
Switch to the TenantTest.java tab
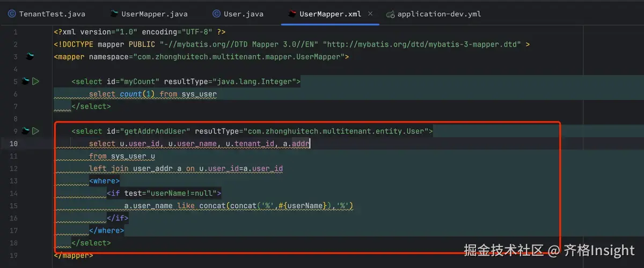46,14
